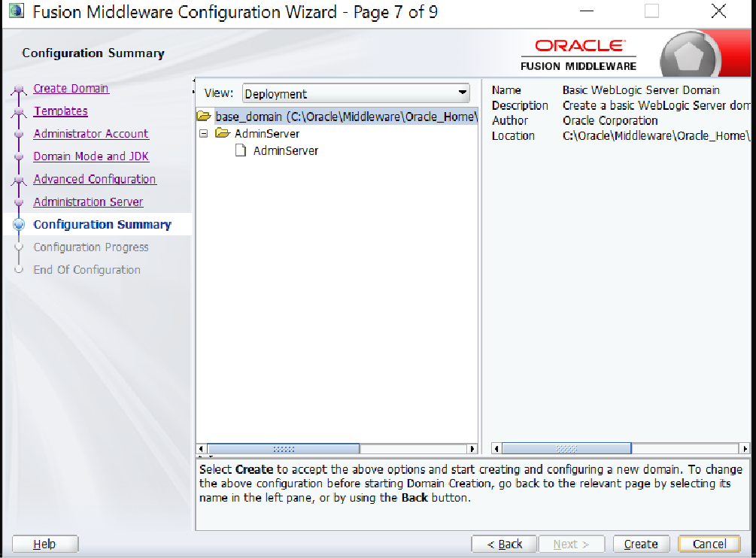Click the tree pane horizontal scrollbar thumb
This screenshot has height=558, width=756.
pos(284,449)
